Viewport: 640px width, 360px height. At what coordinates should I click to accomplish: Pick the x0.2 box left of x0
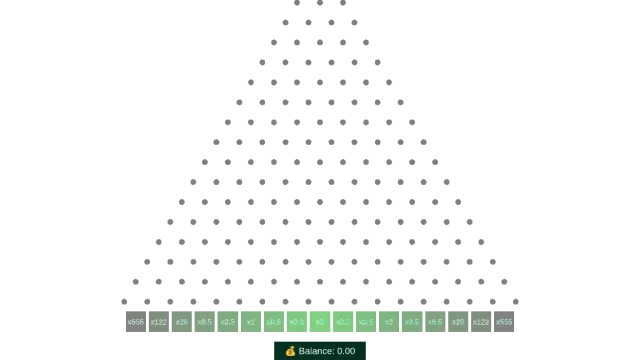coord(297,322)
